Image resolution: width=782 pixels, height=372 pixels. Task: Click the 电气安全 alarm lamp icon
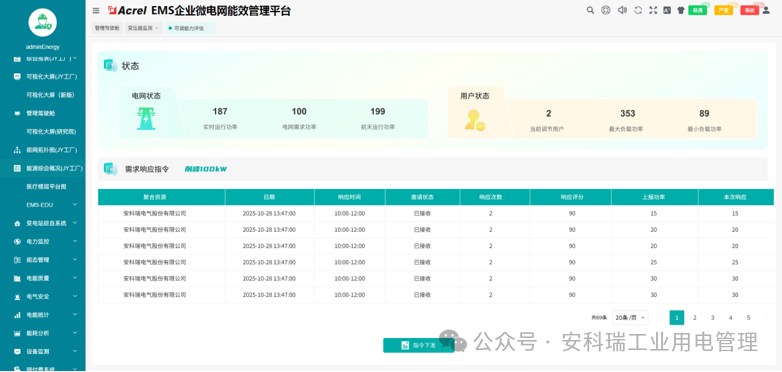pyautogui.click(x=17, y=296)
